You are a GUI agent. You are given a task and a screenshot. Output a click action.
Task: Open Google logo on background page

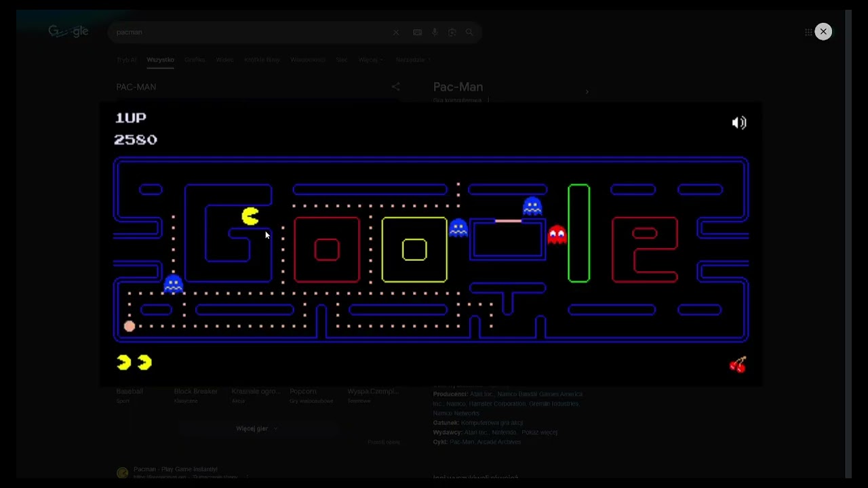coord(68,32)
